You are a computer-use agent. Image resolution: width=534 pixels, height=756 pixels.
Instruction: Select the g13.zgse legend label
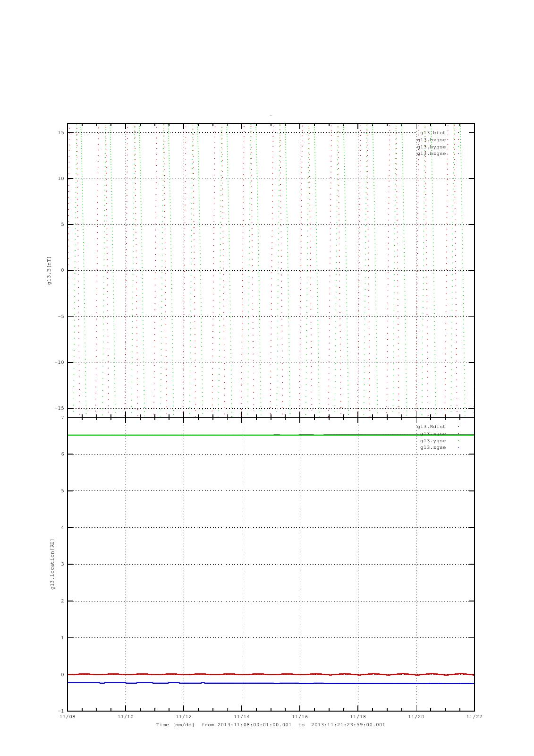(x=432, y=447)
